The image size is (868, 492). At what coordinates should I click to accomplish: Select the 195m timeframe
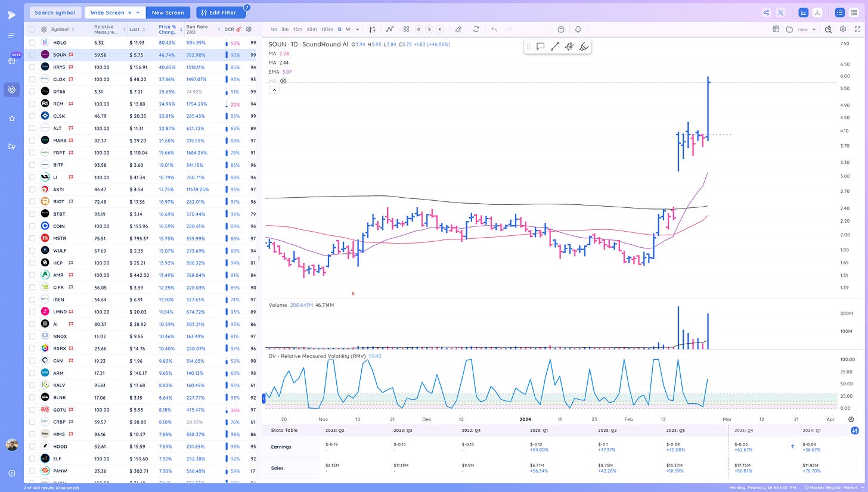click(327, 29)
